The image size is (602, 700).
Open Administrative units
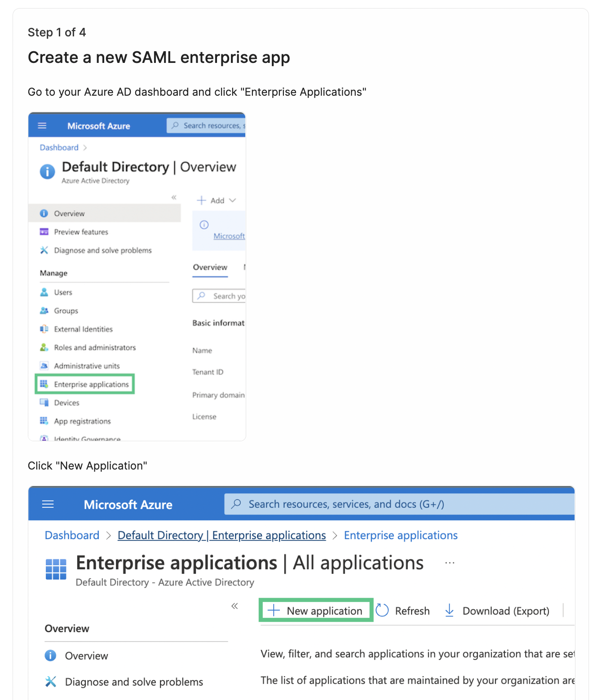[86, 366]
